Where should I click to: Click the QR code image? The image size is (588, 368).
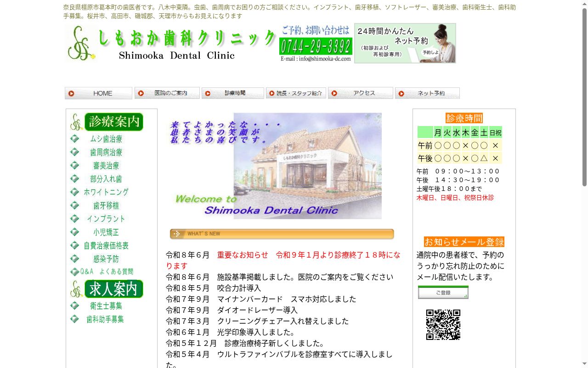[x=443, y=325]
